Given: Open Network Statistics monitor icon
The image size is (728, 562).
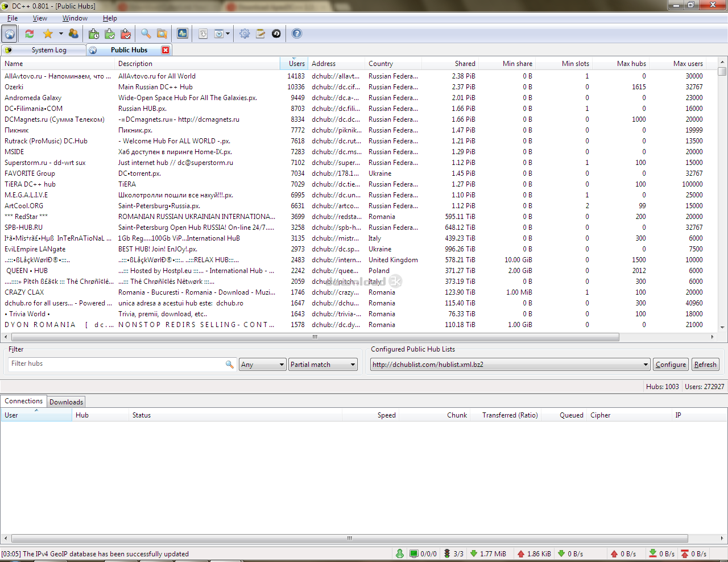Looking at the screenshot, I should [x=183, y=34].
